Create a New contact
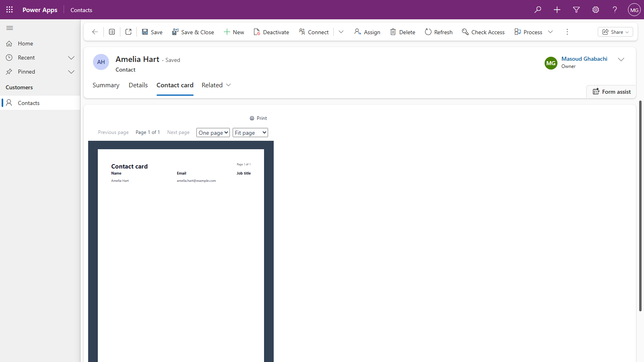 (234, 32)
